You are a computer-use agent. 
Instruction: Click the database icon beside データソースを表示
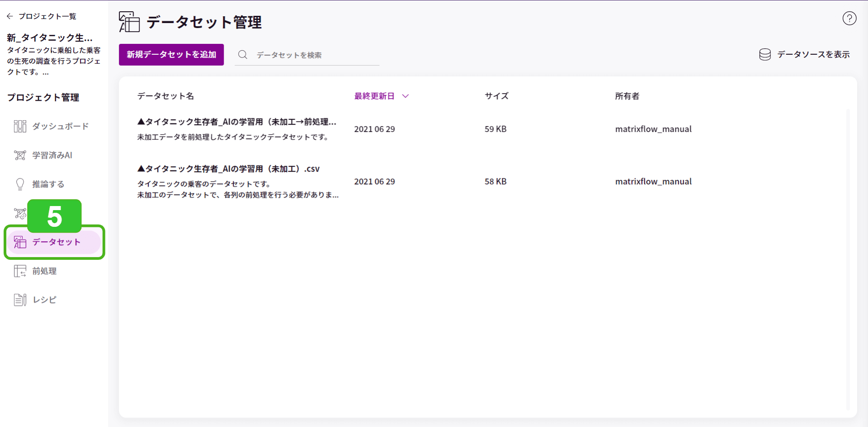(x=765, y=55)
